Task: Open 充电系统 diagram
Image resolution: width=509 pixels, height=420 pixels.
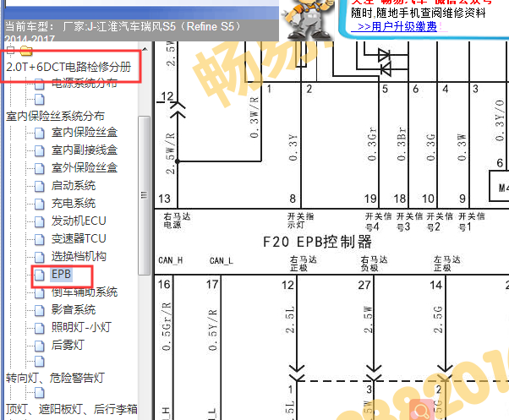Action: 73,204
